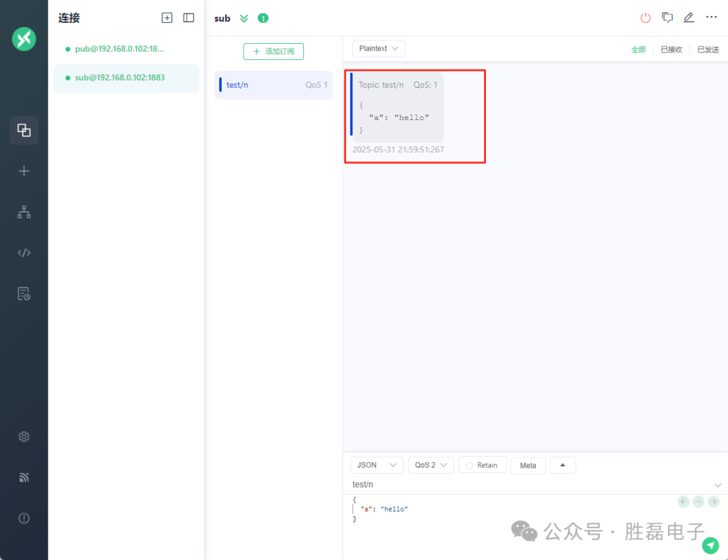The height and width of the screenshot is (560, 728).
Task: Open Settings gear icon in sidebar
Action: click(24, 437)
